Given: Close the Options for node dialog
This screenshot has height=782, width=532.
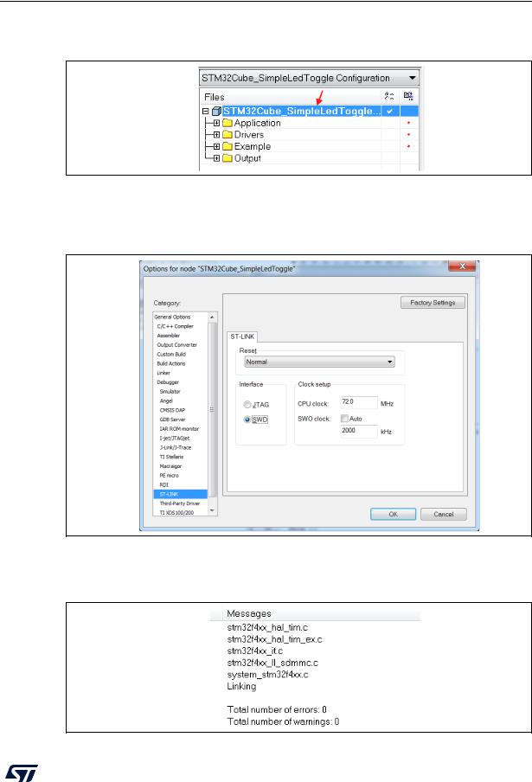Looking at the screenshot, I should (x=462, y=266).
